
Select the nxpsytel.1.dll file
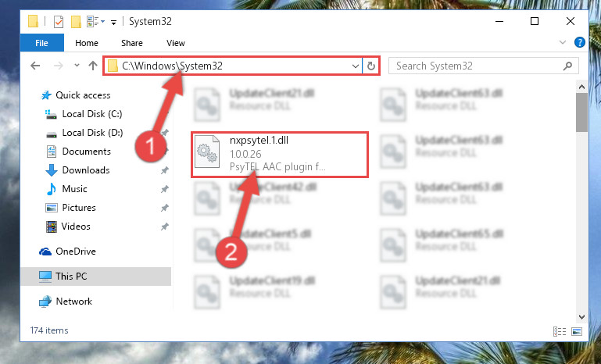[280, 155]
